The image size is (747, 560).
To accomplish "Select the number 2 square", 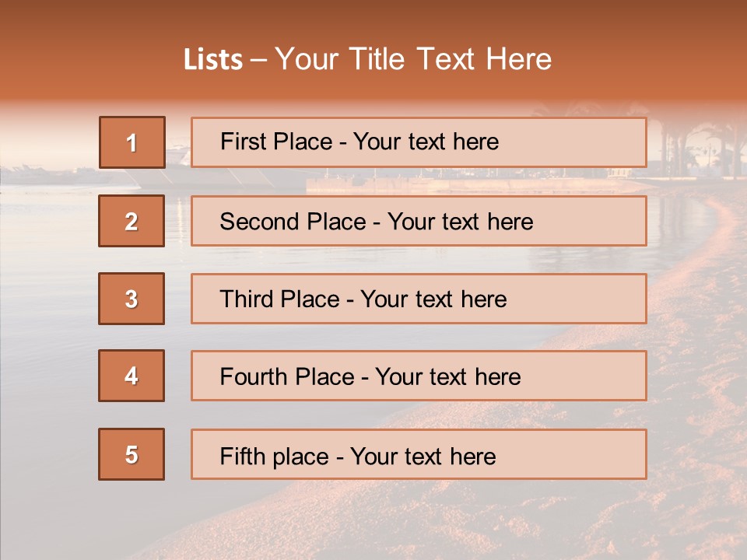I will [x=132, y=221].
